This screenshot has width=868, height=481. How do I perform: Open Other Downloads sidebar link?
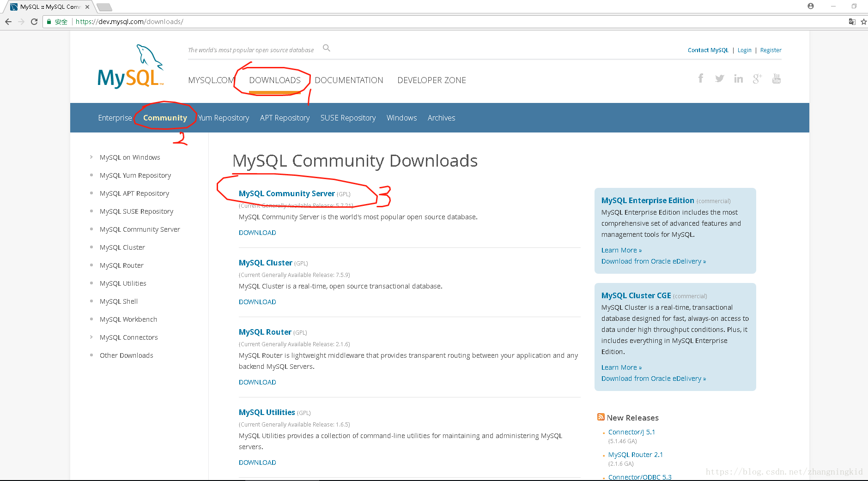click(126, 355)
